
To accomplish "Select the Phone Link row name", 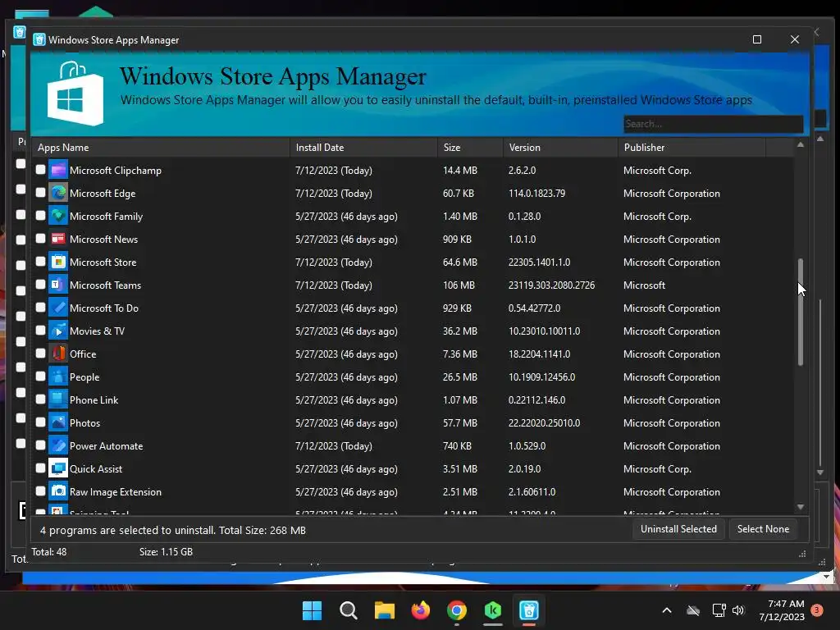I will pos(94,400).
